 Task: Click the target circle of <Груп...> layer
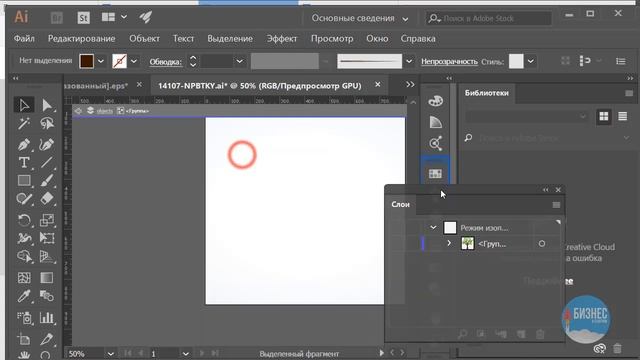tap(542, 244)
